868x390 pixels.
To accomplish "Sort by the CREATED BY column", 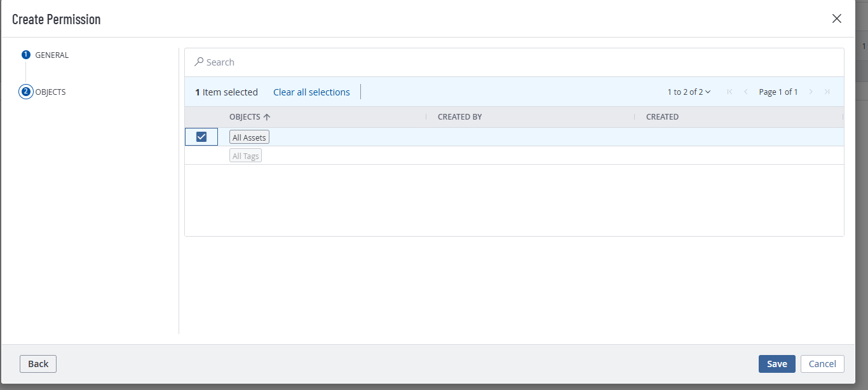I will coord(459,117).
